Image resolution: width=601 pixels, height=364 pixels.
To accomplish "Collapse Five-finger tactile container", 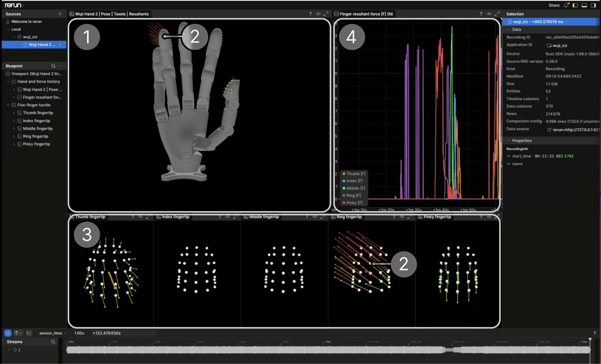I will (8, 105).
